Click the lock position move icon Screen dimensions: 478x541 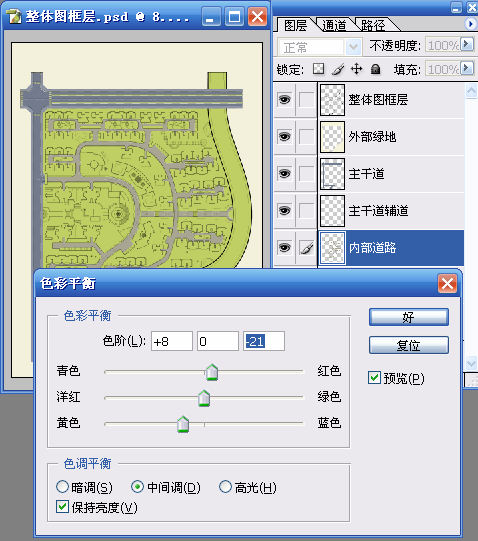pos(357,69)
